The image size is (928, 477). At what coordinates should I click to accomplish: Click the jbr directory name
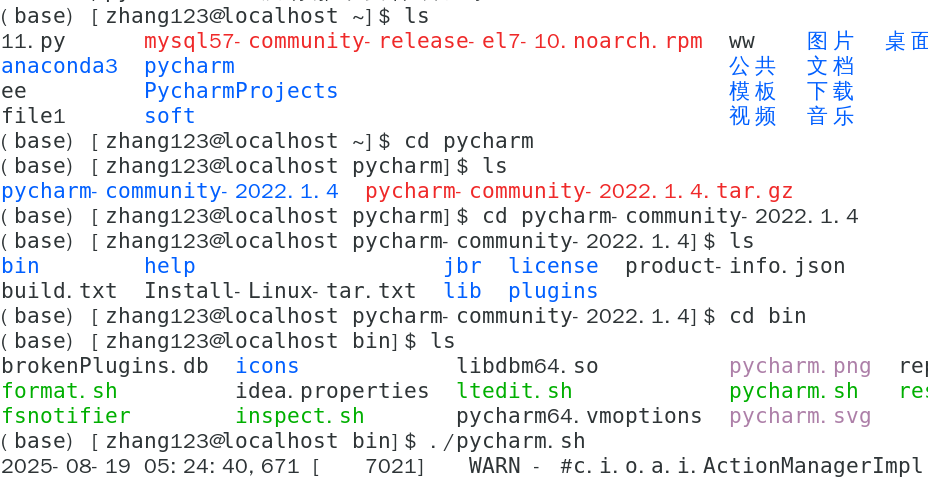463,266
